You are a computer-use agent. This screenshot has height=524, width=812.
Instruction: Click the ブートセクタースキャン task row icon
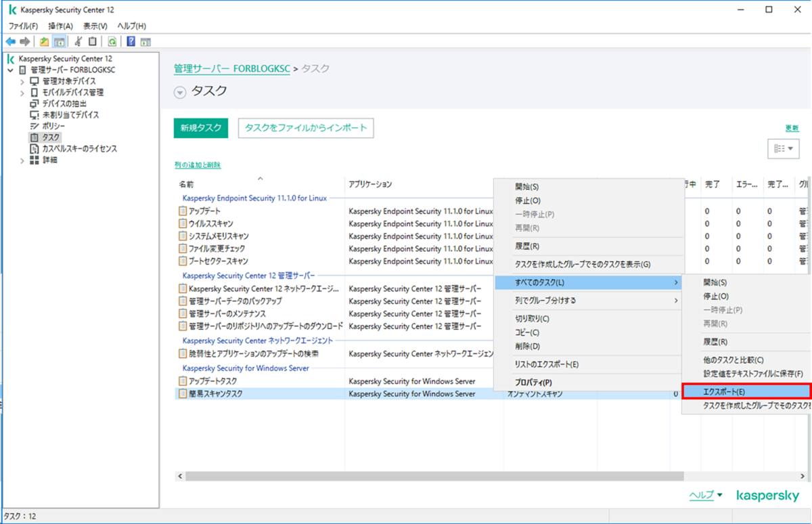click(x=183, y=261)
